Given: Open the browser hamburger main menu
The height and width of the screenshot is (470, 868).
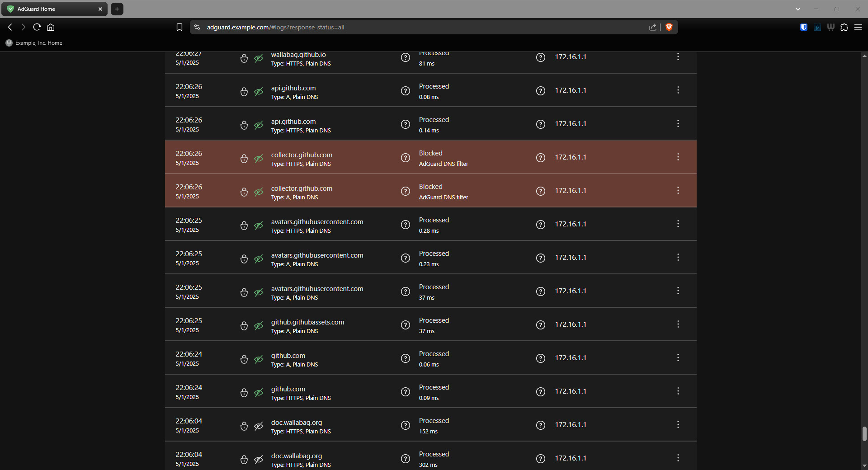Looking at the screenshot, I should tap(858, 27).
